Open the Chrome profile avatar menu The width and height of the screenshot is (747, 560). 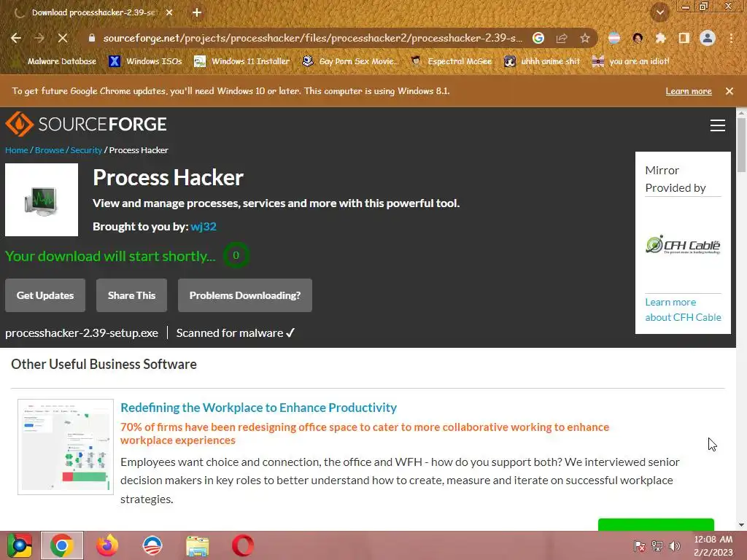coord(708,38)
